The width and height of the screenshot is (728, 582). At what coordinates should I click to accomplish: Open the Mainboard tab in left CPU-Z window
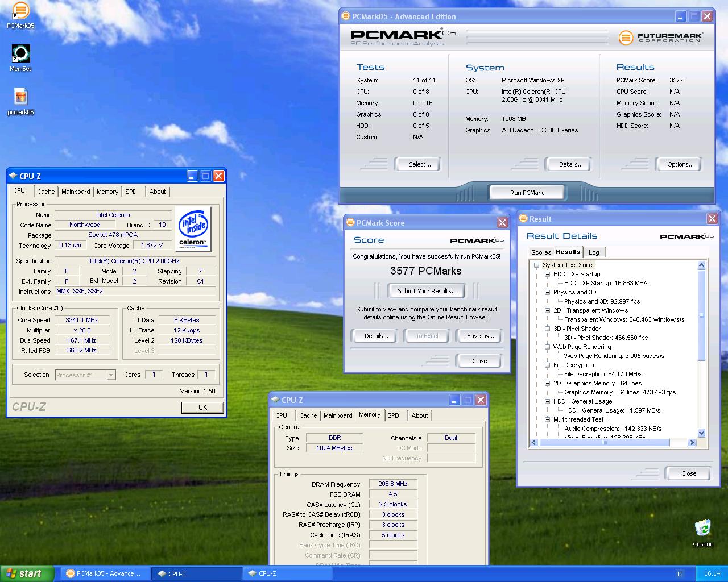click(x=76, y=192)
